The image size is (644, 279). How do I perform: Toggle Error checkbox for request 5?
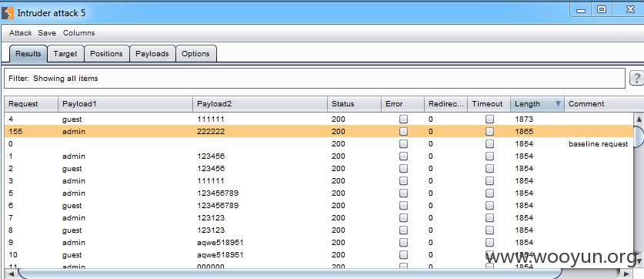click(x=404, y=193)
